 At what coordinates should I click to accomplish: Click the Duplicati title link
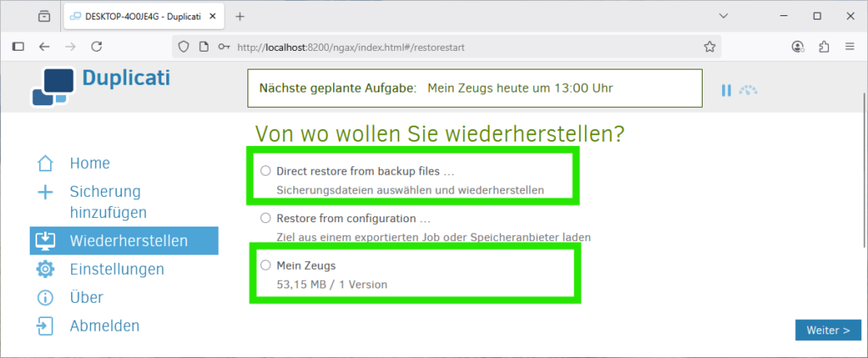pyautogui.click(x=126, y=78)
